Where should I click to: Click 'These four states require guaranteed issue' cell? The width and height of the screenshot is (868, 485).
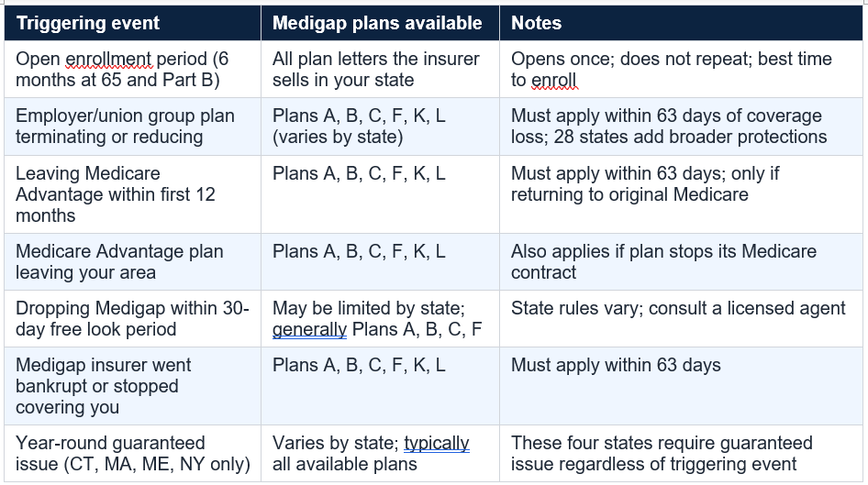tap(681, 454)
